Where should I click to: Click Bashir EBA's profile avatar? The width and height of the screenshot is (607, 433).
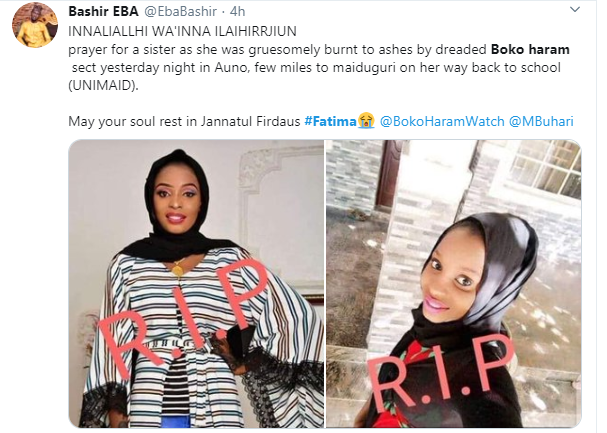click(35, 26)
